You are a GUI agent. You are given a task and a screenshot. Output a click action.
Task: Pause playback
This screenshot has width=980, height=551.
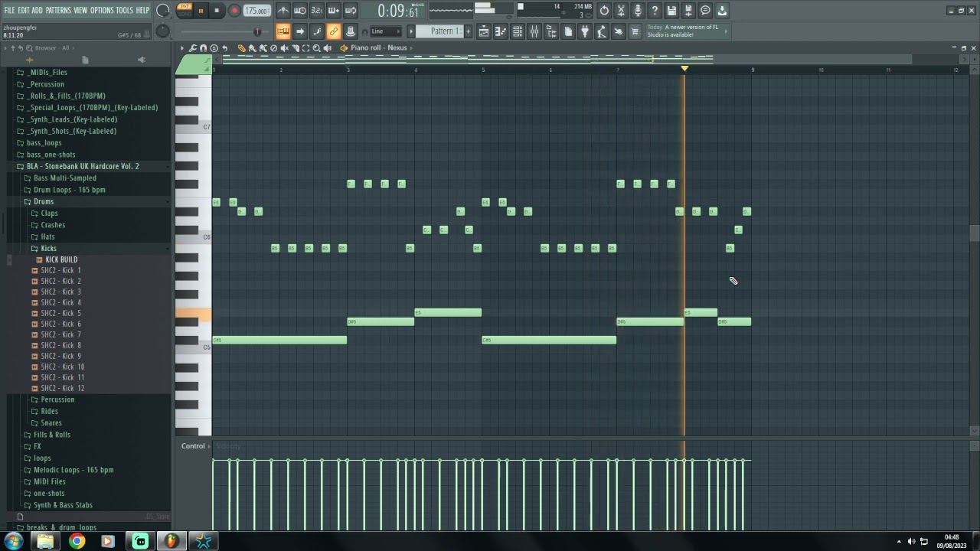point(201,11)
